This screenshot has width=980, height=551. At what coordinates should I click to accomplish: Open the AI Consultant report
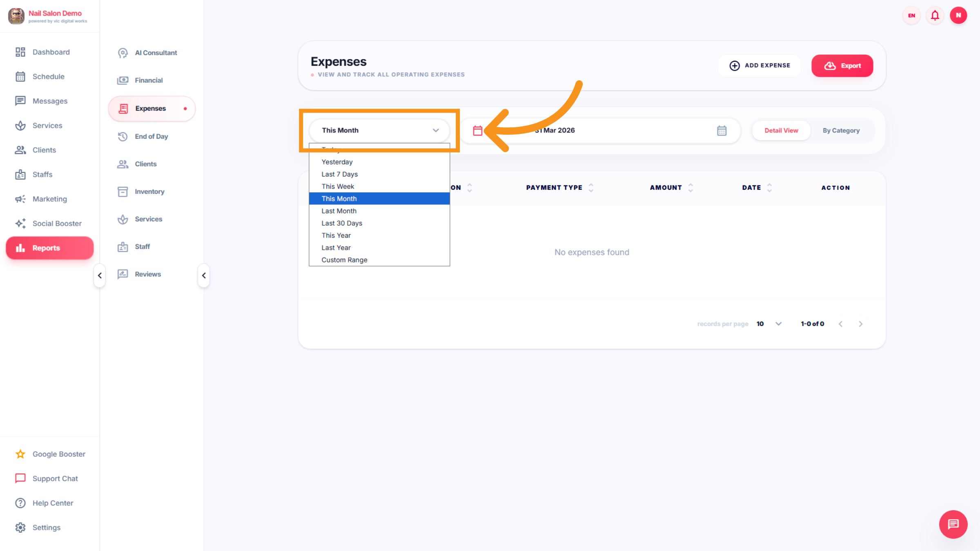pyautogui.click(x=156, y=53)
